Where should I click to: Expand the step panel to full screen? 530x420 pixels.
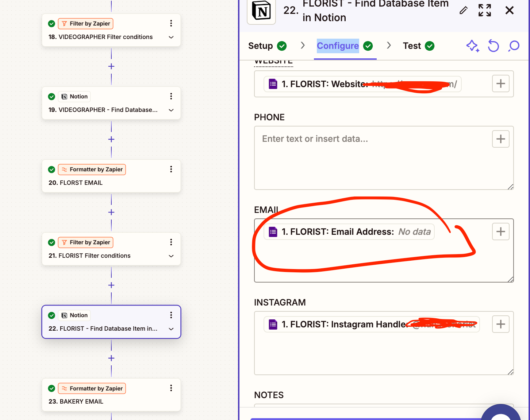485,10
